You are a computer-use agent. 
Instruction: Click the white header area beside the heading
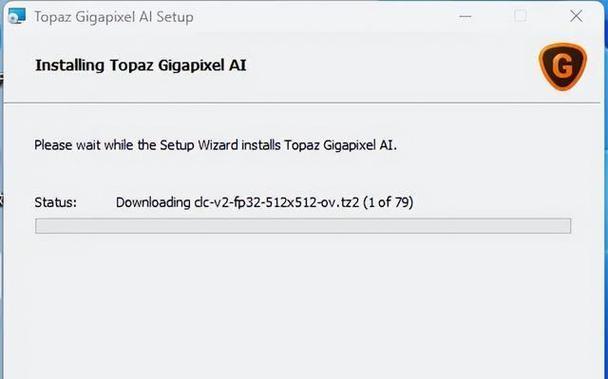click(388, 66)
